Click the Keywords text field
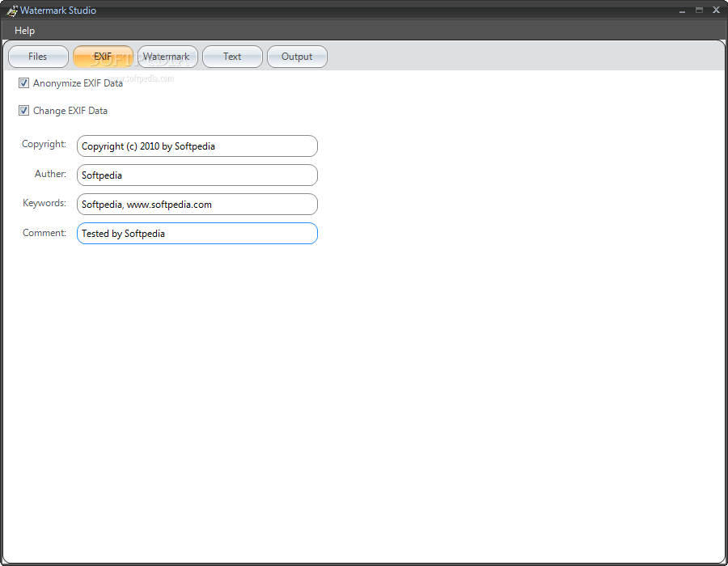The image size is (728, 566). [x=197, y=204]
